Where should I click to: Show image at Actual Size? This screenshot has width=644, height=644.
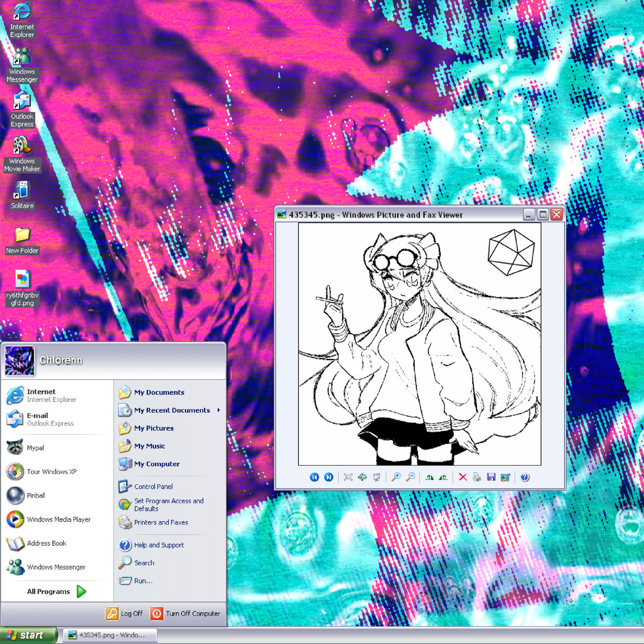362,477
